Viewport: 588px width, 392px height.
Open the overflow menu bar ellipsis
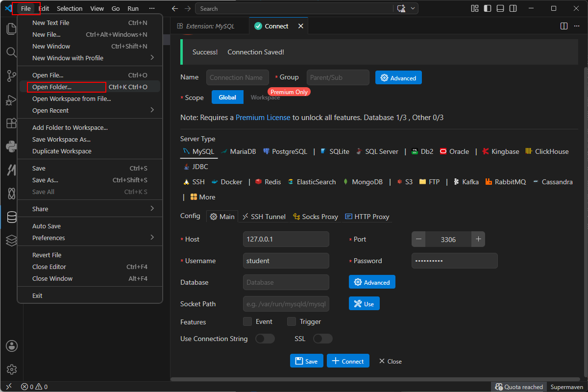(152, 8)
